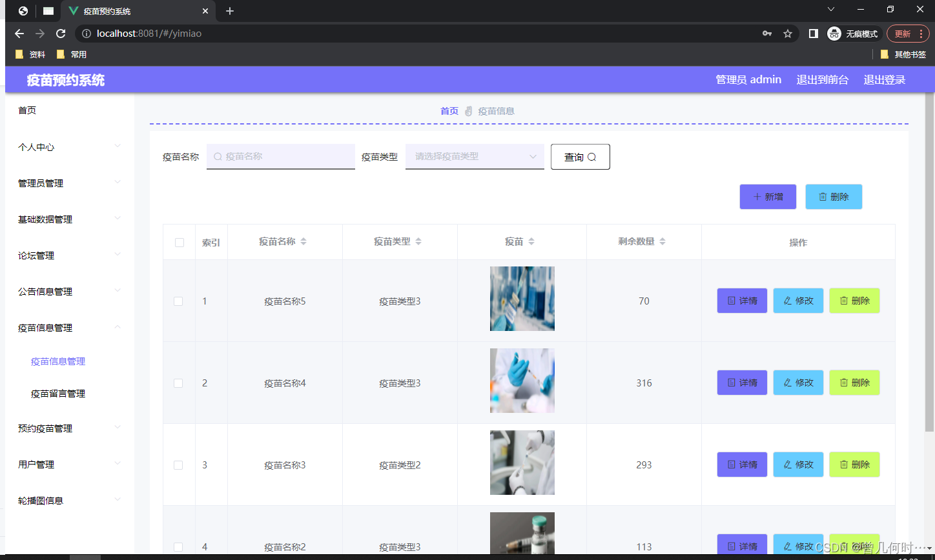Click 详情 for 疫苗名称4 row
This screenshot has height=560, width=935.
click(742, 383)
